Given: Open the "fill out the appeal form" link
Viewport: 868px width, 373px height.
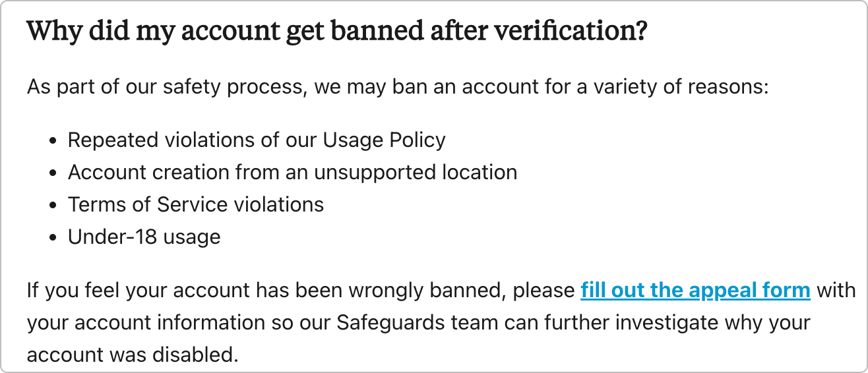Looking at the screenshot, I should coord(695,290).
